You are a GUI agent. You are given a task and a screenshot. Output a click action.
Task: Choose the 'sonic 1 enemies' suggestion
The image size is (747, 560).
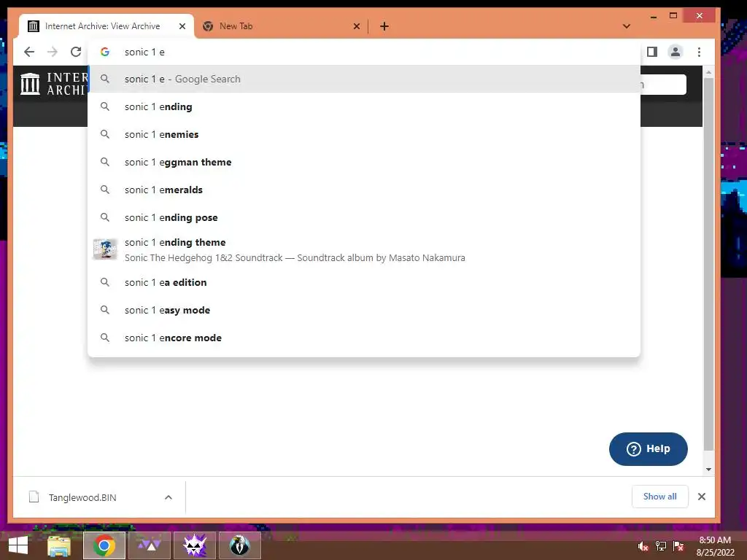[x=364, y=134]
